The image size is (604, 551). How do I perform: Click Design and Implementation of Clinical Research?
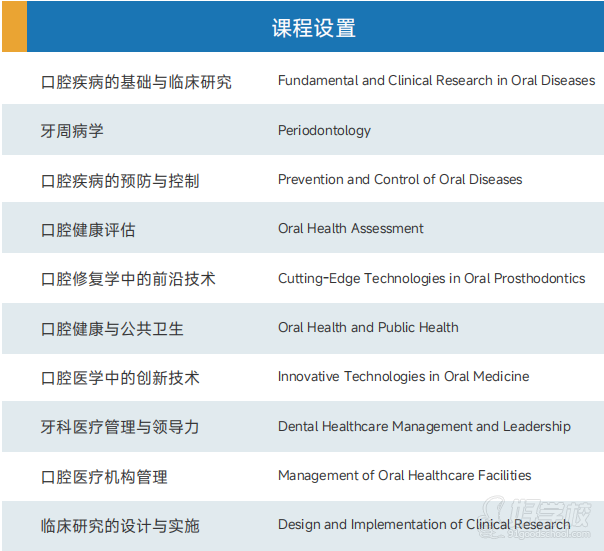(x=424, y=525)
